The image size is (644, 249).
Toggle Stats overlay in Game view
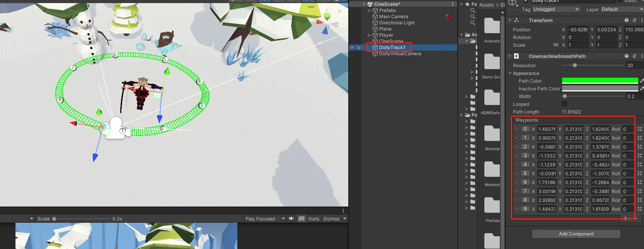click(313, 219)
